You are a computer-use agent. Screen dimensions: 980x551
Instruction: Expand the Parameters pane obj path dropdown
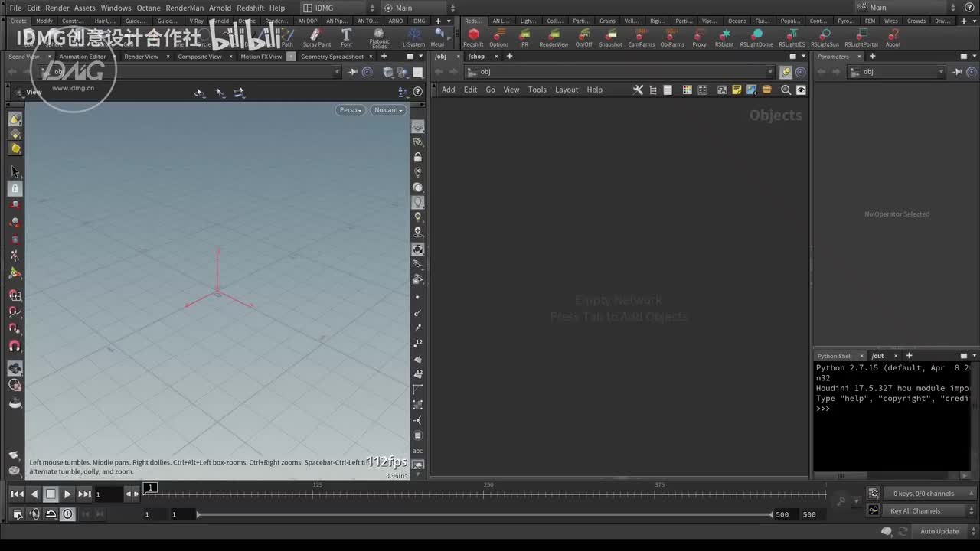(x=941, y=72)
